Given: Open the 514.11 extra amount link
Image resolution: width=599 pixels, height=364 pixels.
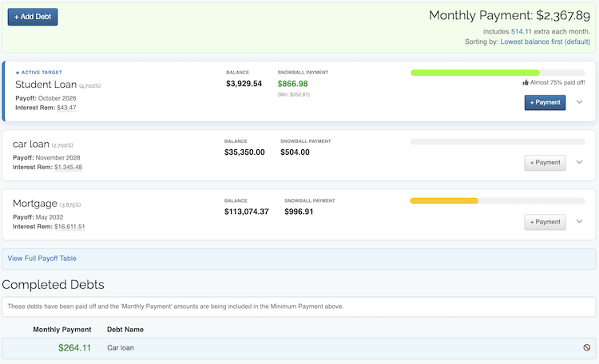Looking at the screenshot, I should point(521,32).
